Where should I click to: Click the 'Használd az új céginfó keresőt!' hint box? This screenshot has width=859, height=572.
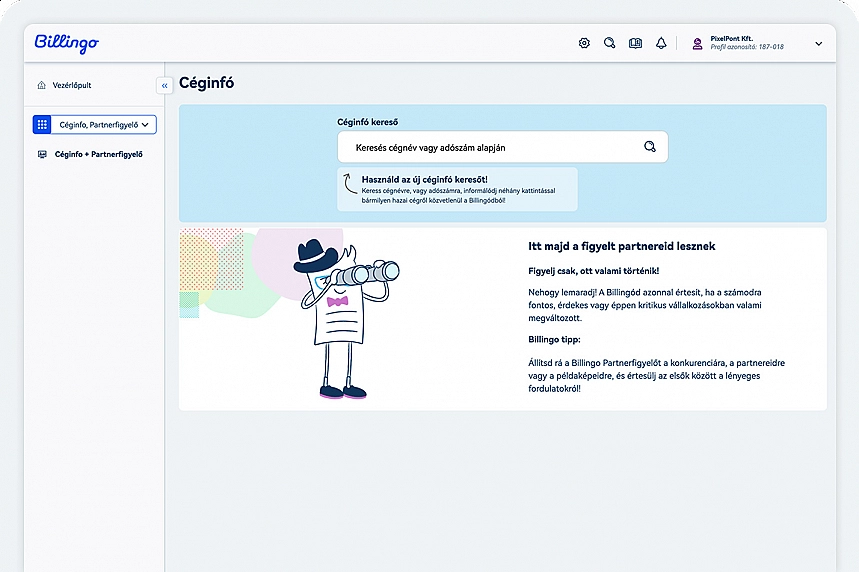pyautogui.click(x=457, y=189)
